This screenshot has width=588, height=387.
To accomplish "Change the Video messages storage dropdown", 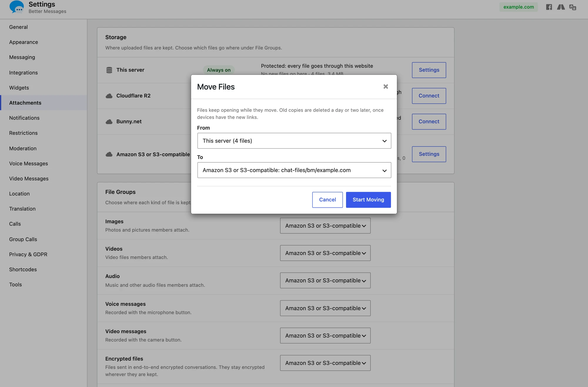I will coord(325,336).
